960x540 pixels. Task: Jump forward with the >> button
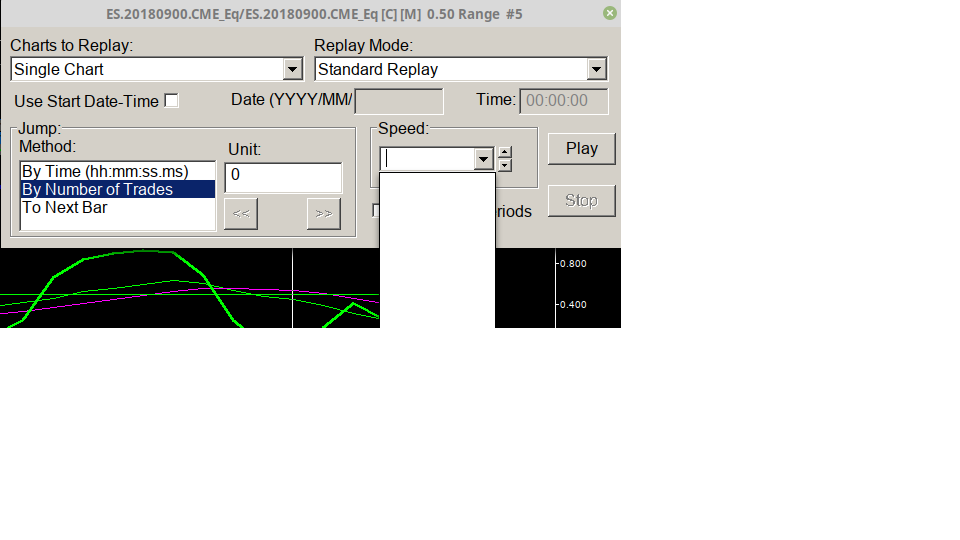point(324,214)
